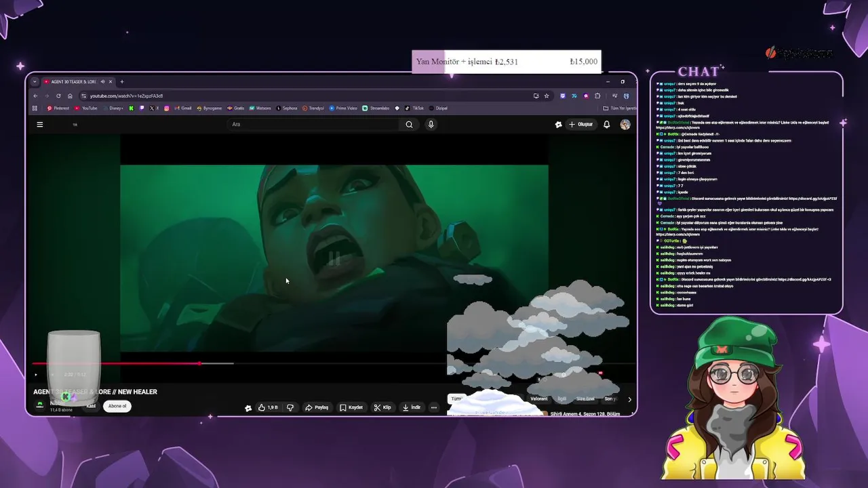868x488 pixels.
Task: Open the Gmail bookmark
Action: point(183,108)
